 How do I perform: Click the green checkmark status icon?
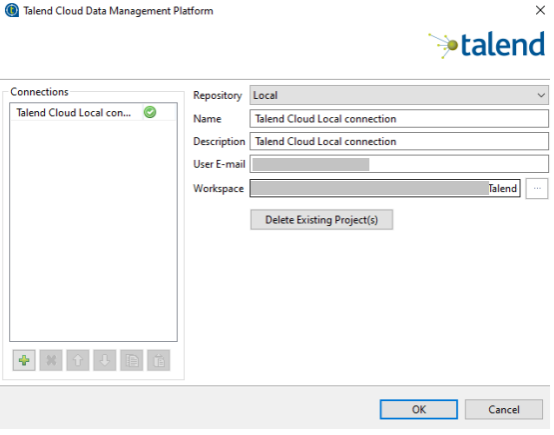[x=150, y=113]
